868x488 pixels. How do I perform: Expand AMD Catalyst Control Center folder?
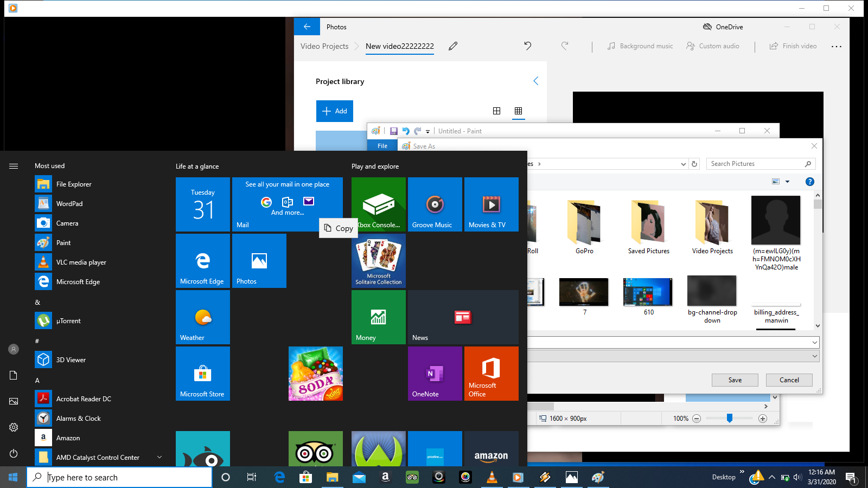click(159, 457)
